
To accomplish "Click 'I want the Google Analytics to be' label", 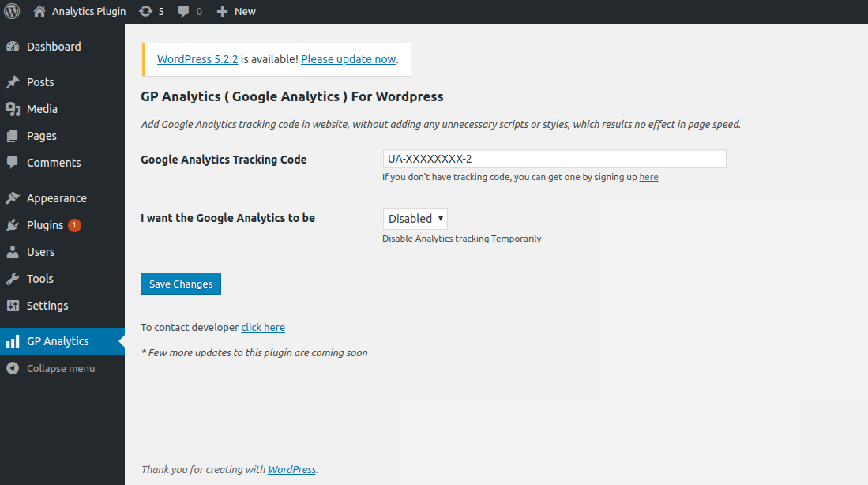I will pos(227,218).
